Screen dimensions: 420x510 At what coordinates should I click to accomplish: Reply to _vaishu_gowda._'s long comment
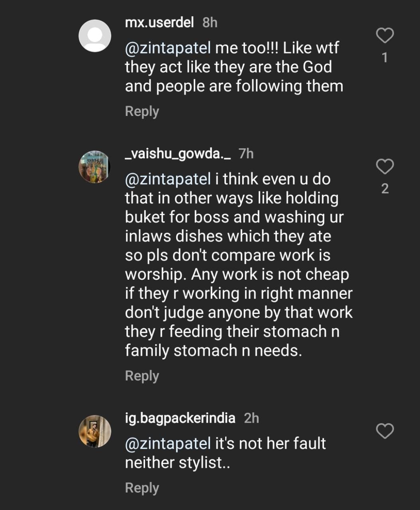tap(142, 376)
